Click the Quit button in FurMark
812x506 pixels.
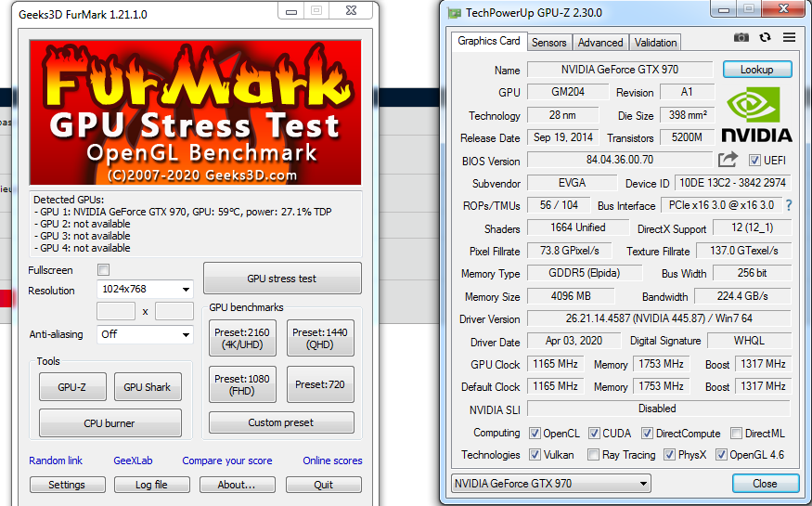[324, 485]
